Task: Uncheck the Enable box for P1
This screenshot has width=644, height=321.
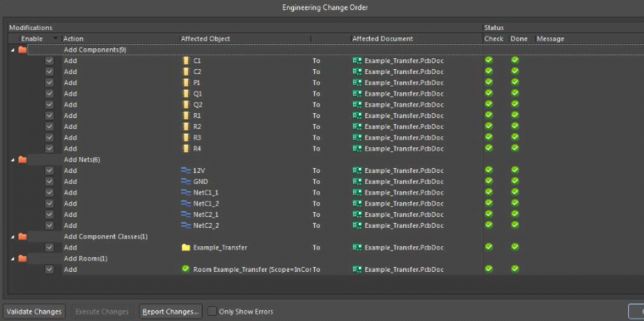Action: [49, 82]
